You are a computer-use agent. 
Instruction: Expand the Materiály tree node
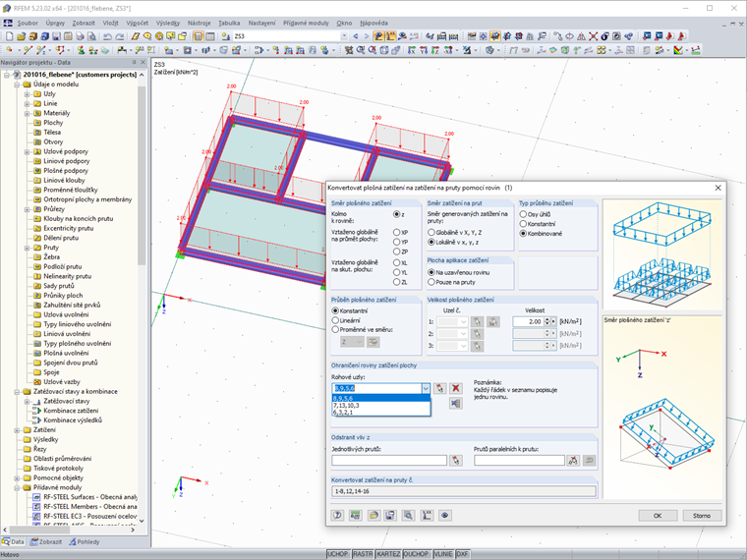tap(28, 113)
